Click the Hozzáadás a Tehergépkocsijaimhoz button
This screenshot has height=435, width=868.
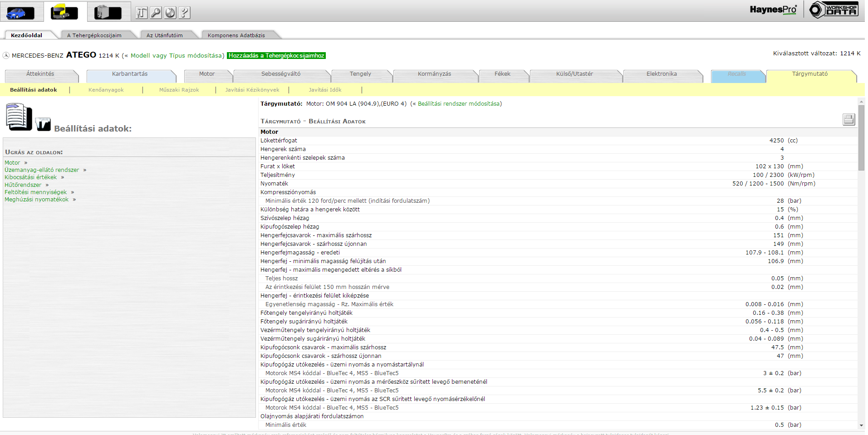click(x=276, y=56)
